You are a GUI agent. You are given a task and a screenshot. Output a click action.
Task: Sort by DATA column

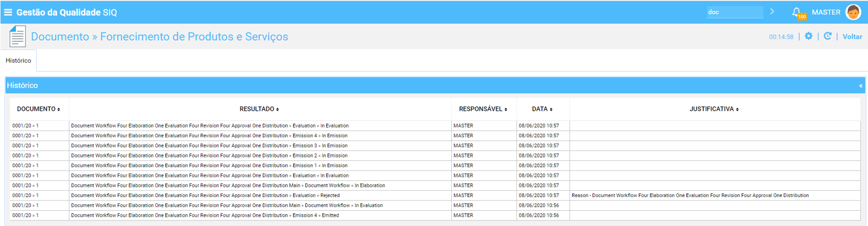[542, 109]
